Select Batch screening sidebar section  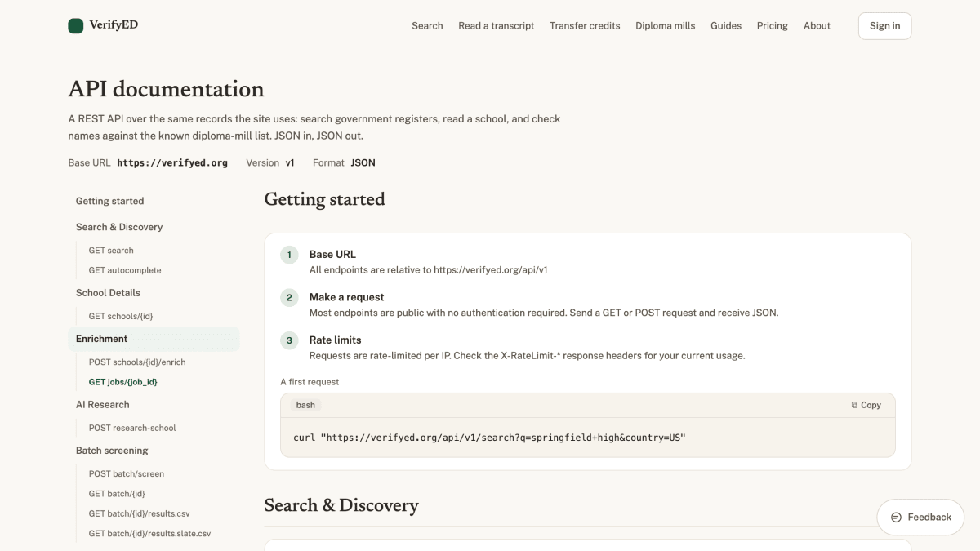(x=112, y=451)
